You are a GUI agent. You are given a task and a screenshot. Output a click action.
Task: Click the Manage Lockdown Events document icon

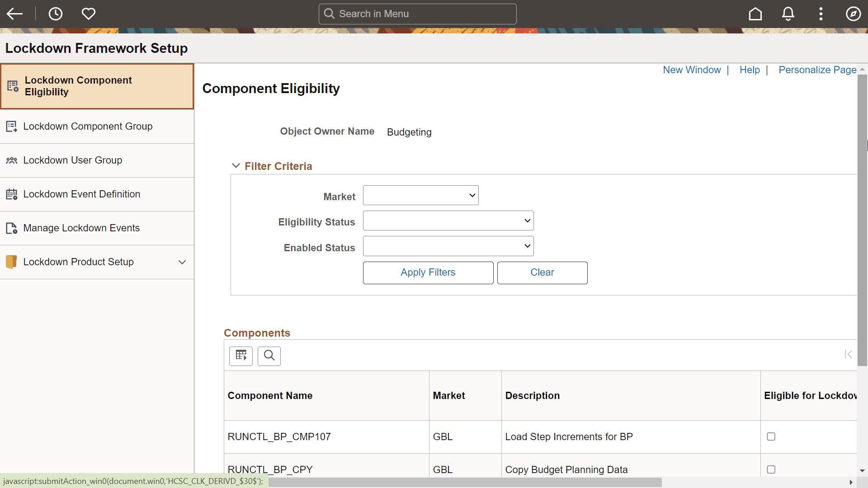pos(11,228)
